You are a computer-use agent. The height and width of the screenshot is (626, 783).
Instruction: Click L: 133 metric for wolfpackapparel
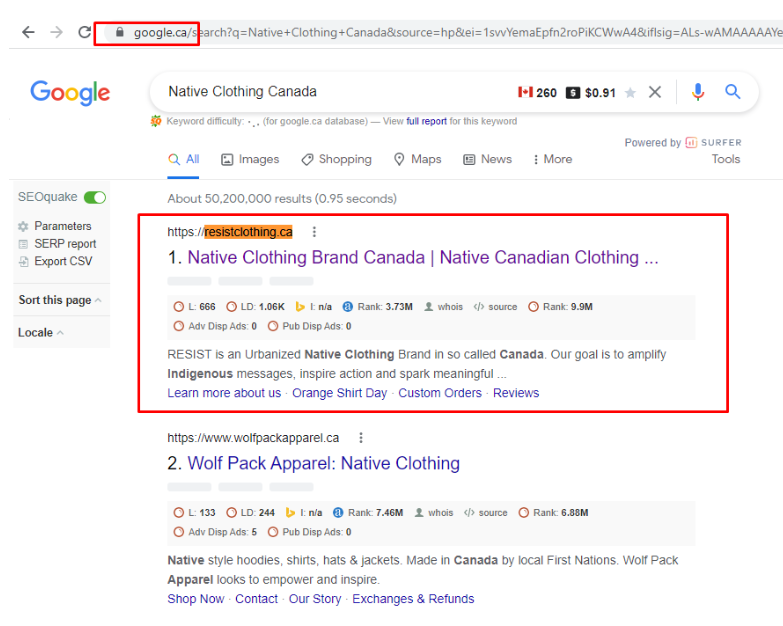[x=194, y=513]
